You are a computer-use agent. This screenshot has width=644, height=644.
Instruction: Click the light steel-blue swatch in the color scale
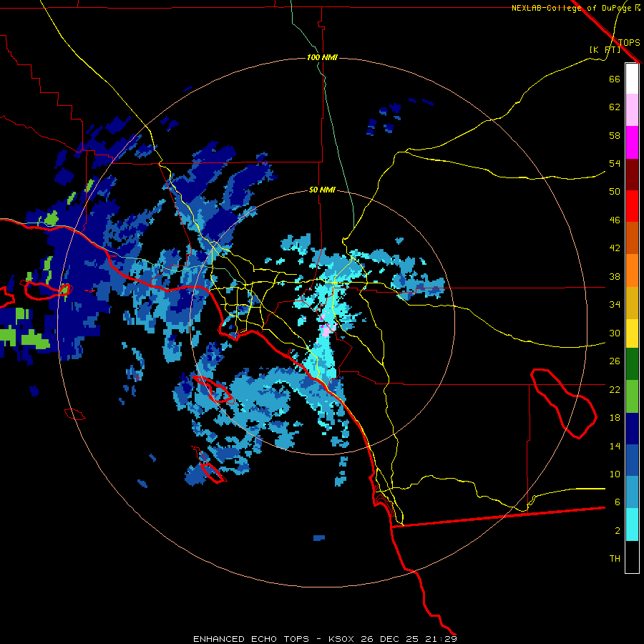pos(632,492)
